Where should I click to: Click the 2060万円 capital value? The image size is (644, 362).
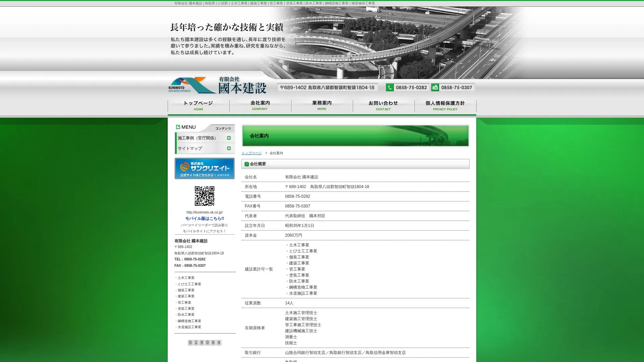[293, 235]
